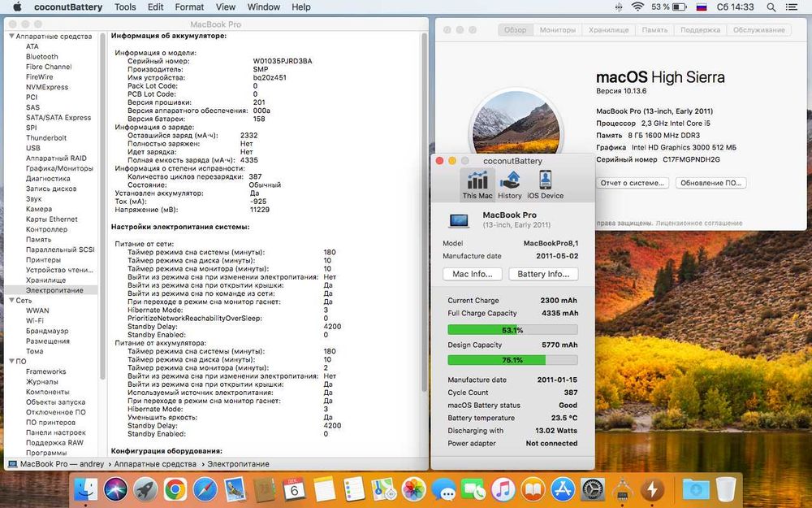Viewport: 812px width, 508px height.
Task: Open the View menu
Action: tap(225, 7)
